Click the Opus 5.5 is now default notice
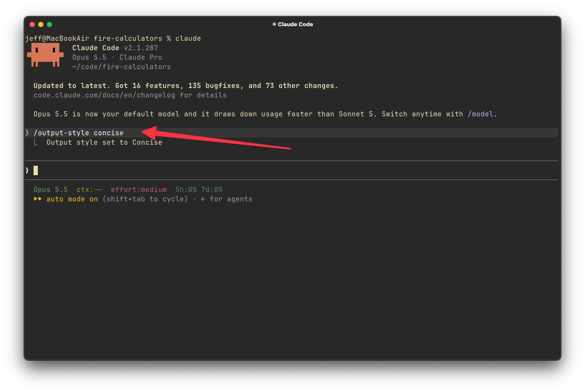Viewport: 585px width, 392px height. pos(265,114)
